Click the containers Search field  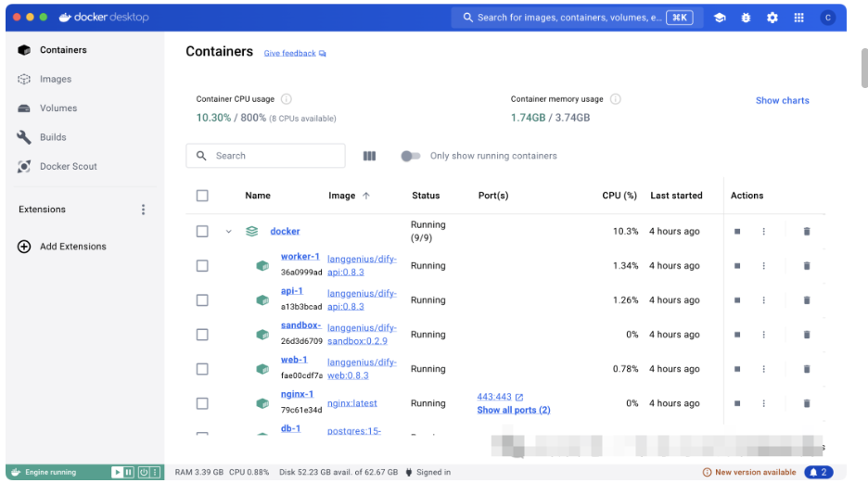[266, 156]
